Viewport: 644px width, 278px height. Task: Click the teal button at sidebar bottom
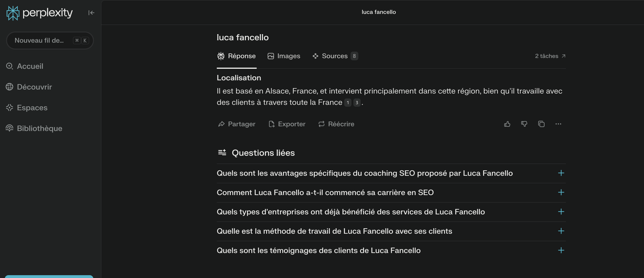pos(49,277)
